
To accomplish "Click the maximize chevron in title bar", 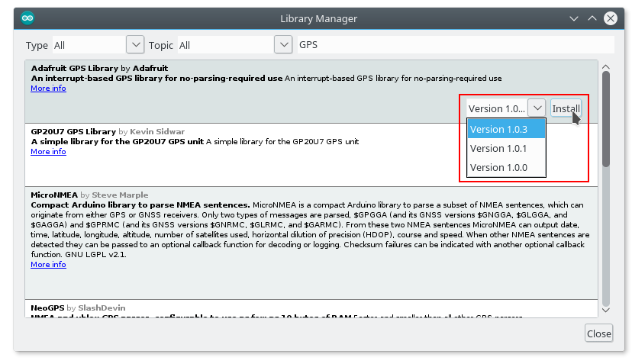I will (592, 18).
